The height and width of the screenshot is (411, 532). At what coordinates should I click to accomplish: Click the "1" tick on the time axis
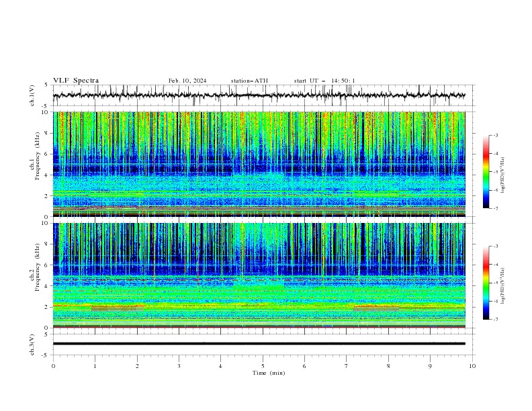point(95,366)
